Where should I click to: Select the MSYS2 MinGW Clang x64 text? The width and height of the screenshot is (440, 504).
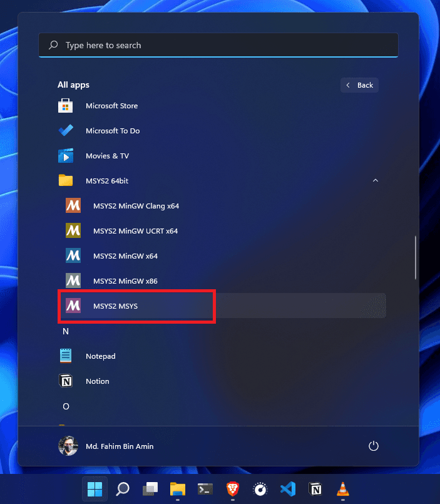(x=136, y=206)
